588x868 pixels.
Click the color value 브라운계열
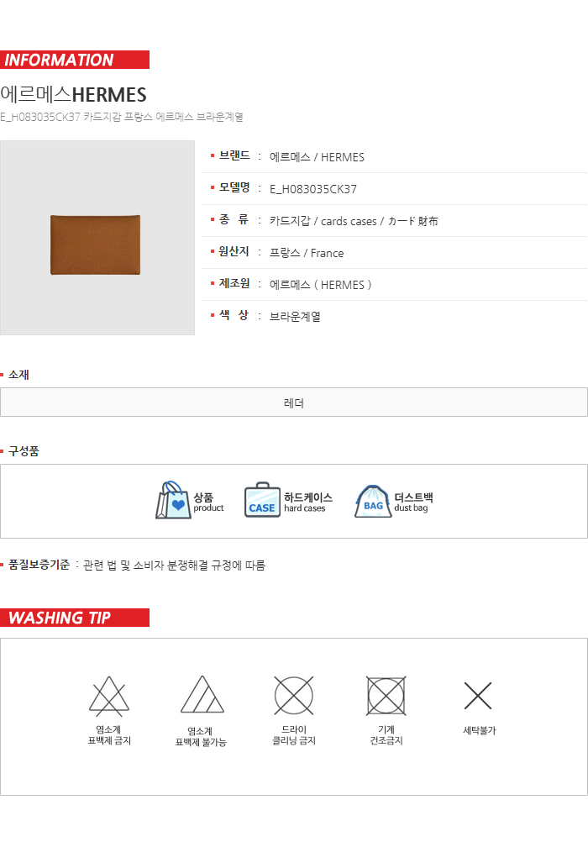tap(295, 317)
